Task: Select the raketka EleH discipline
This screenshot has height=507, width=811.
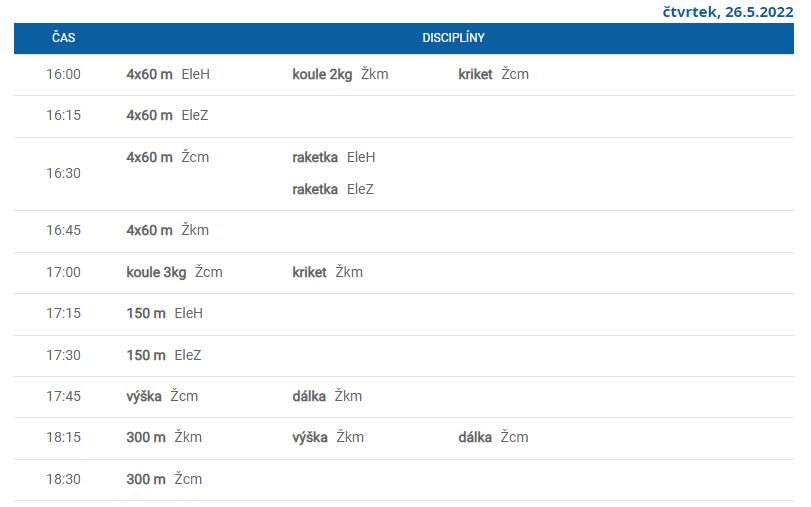Action: 334,157
